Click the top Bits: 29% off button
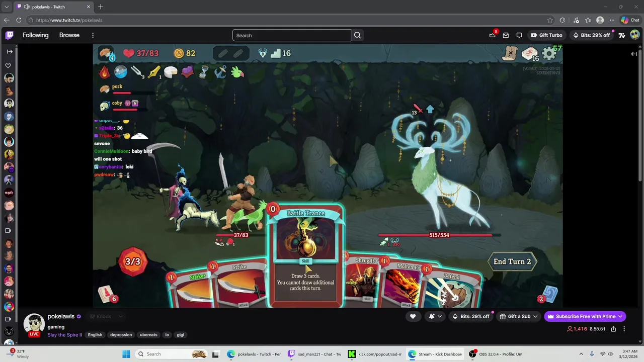 (591, 35)
